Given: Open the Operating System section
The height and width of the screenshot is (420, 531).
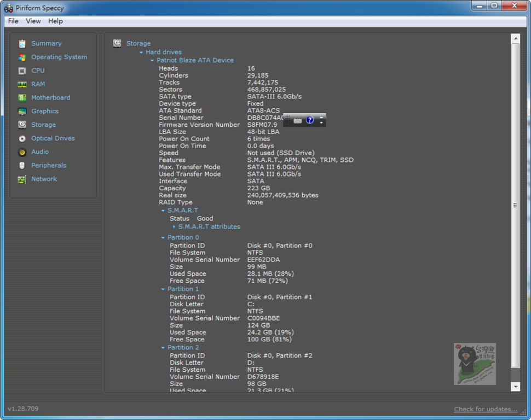Looking at the screenshot, I should (x=59, y=57).
